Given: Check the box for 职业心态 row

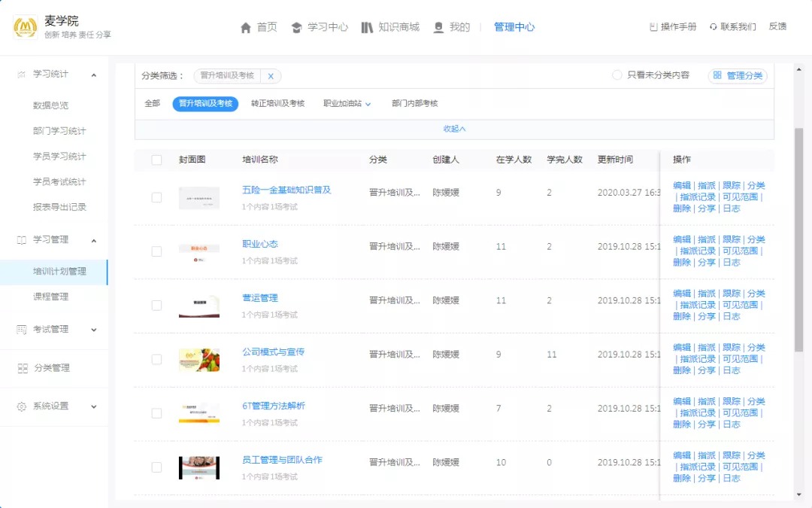Looking at the screenshot, I should [156, 251].
